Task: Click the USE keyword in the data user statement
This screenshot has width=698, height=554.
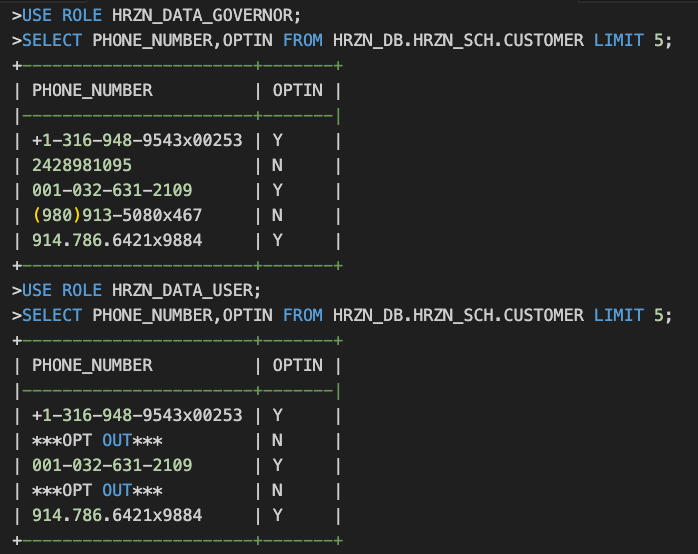Action: (x=37, y=290)
